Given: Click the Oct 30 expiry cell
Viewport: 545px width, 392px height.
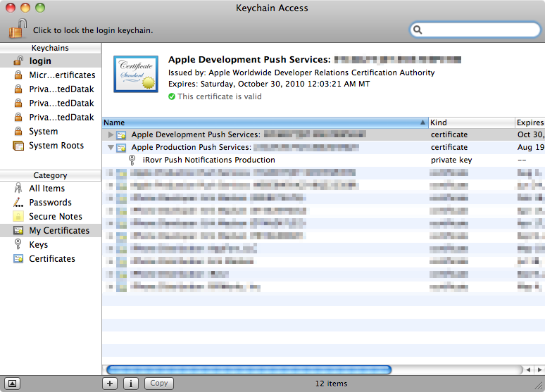Looking at the screenshot, I should coord(530,134).
